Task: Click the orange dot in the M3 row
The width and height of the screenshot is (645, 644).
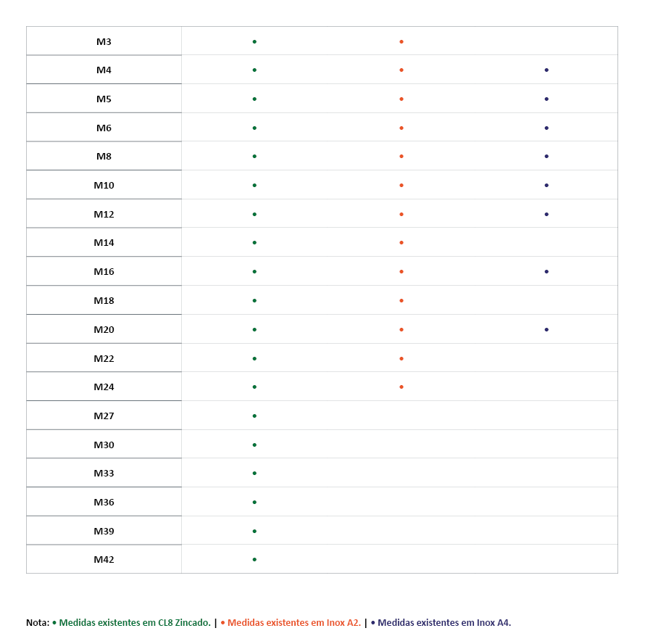Action: (x=401, y=41)
